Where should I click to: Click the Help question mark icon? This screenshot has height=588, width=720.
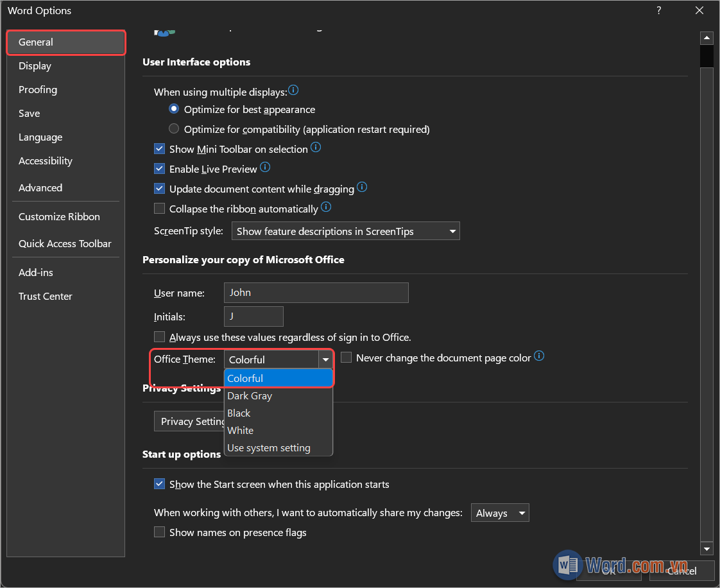tap(659, 10)
